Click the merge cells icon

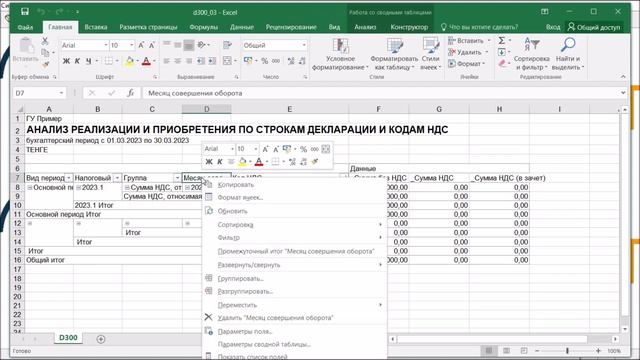tap(227, 61)
